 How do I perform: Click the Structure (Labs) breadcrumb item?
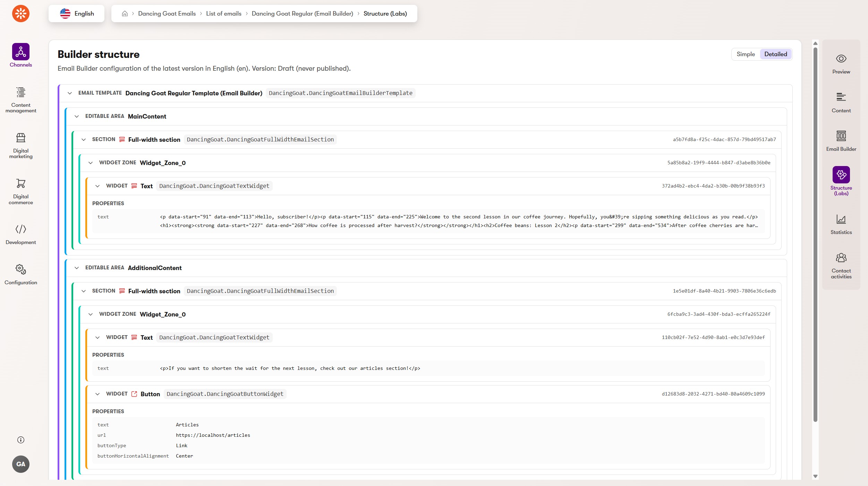click(385, 14)
